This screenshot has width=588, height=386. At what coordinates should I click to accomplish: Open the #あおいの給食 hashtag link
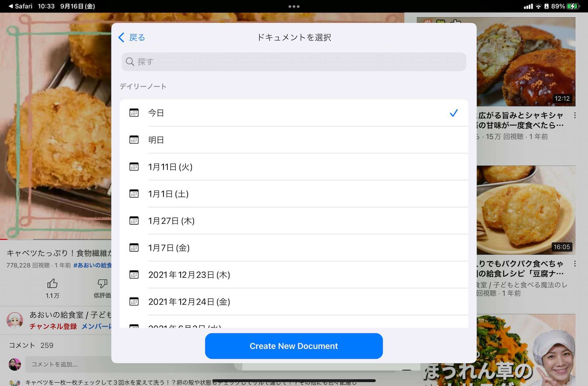[92, 265]
